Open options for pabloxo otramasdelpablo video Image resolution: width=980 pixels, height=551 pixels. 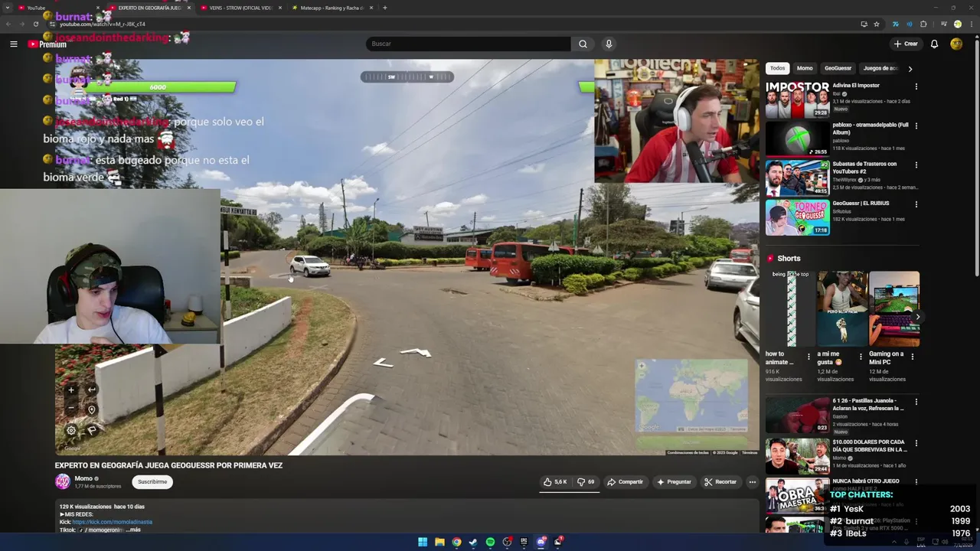916,126
